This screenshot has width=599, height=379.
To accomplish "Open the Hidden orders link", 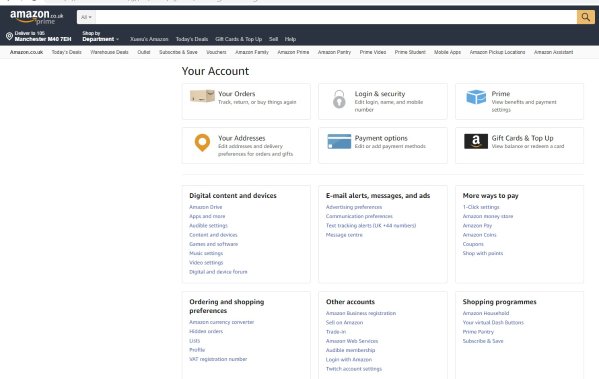I will tap(206, 331).
